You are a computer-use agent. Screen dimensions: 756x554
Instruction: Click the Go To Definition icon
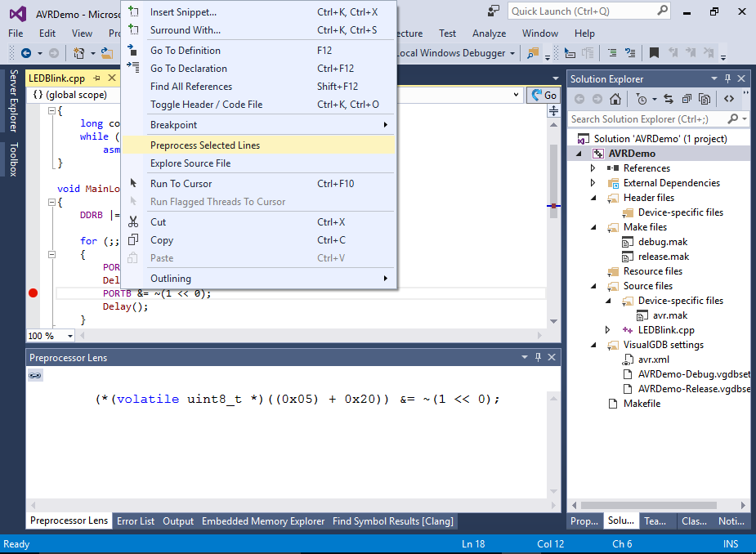(133, 50)
